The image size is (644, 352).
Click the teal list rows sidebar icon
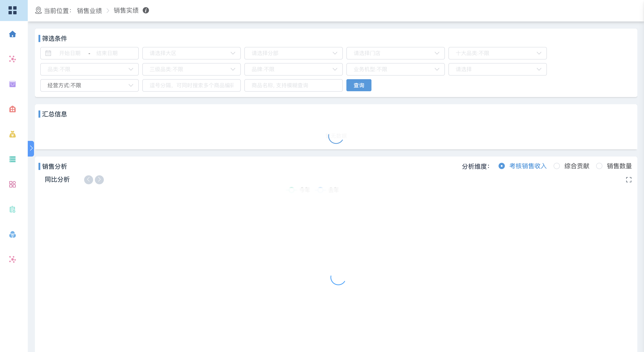coord(13,159)
